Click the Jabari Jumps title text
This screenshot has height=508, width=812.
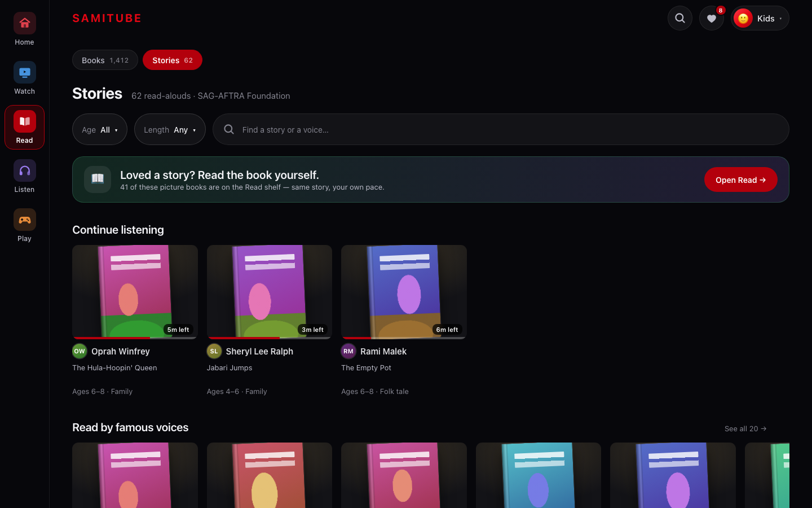pyautogui.click(x=230, y=367)
